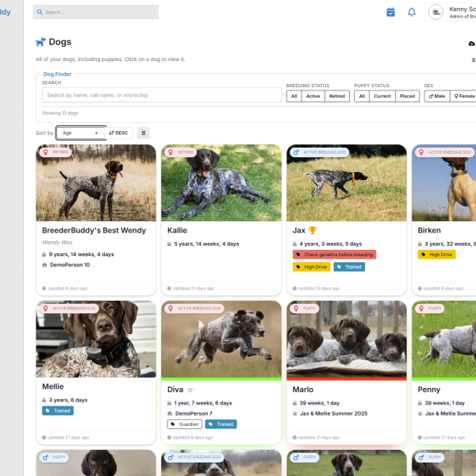
Task: Click Mellie's dog photo thumbnail
Action: point(96,340)
